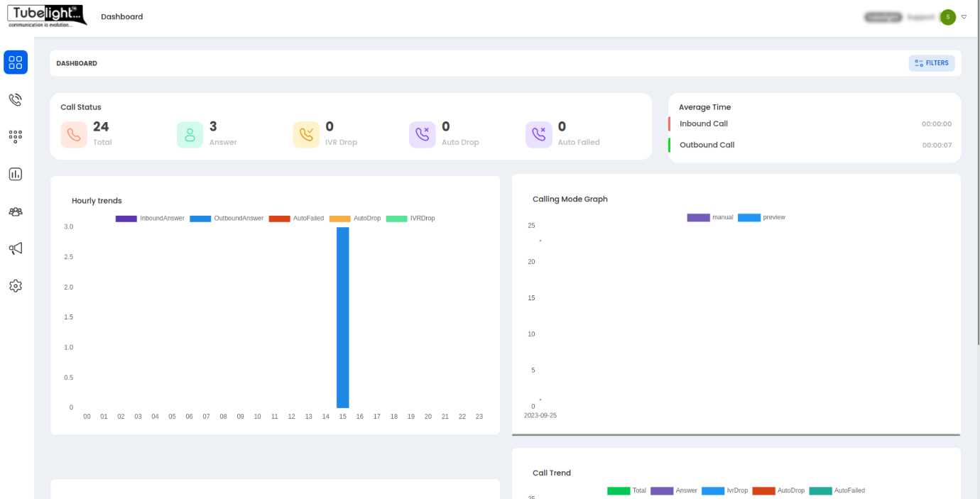Click the user avatar in header
This screenshot has width=980, height=499.
point(947,17)
